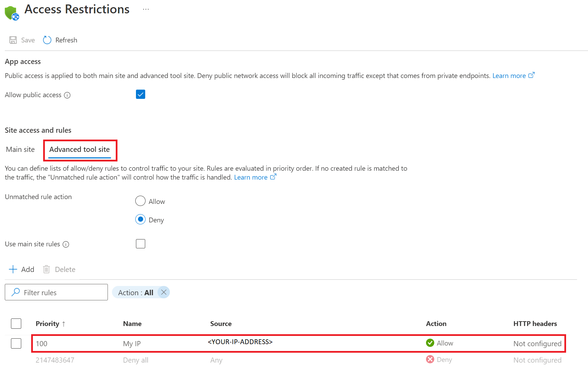Switch to the Main site tab
Screen dimensions: 588x378
21,149
